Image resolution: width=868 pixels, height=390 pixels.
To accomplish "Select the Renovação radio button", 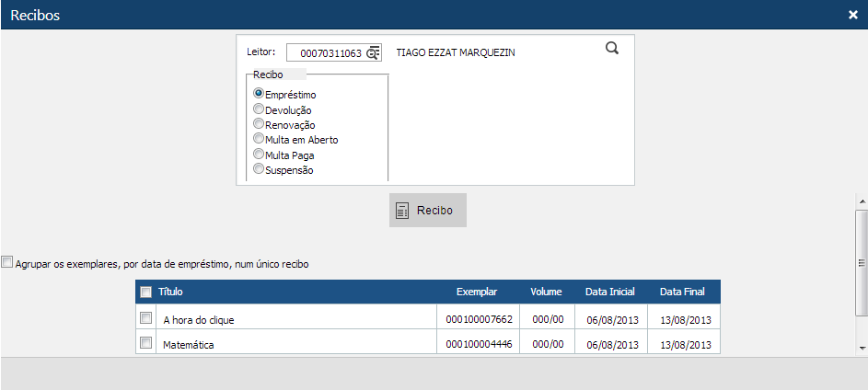I will (259, 124).
